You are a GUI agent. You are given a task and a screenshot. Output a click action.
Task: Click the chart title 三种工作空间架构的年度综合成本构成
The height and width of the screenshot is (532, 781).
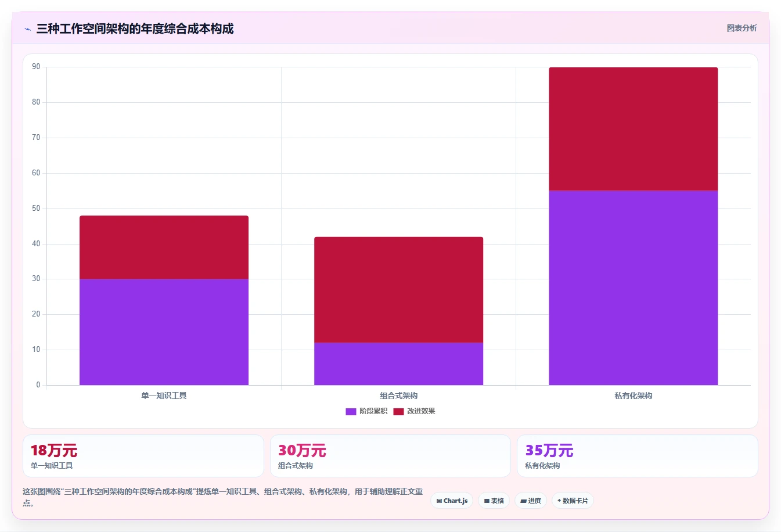[x=135, y=29]
